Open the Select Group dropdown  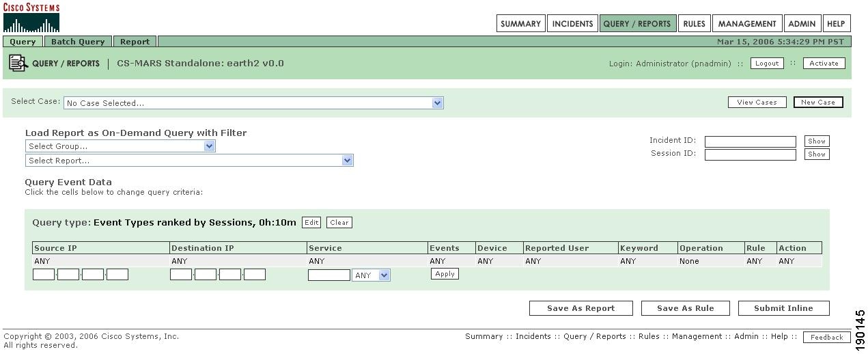click(x=120, y=146)
